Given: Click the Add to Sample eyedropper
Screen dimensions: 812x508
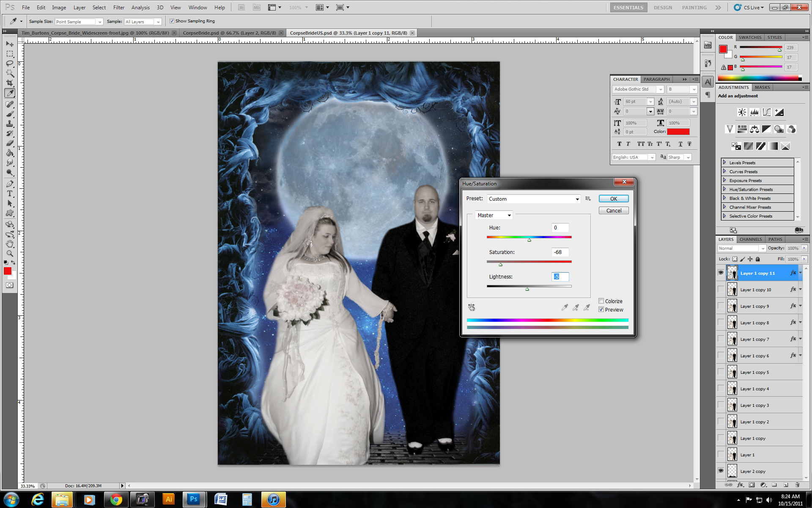Looking at the screenshot, I should [576, 307].
